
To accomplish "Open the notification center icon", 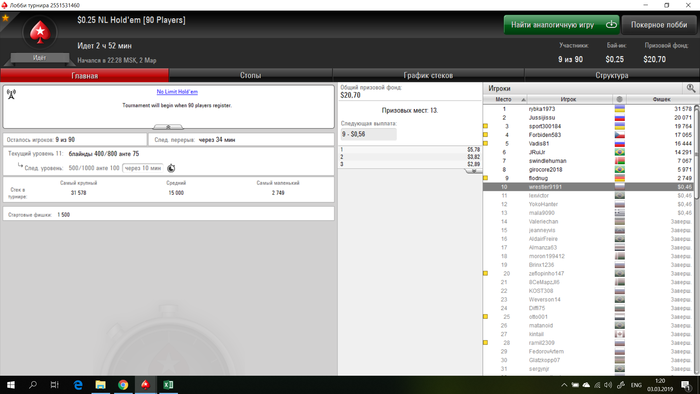I will [x=687, y=385].
